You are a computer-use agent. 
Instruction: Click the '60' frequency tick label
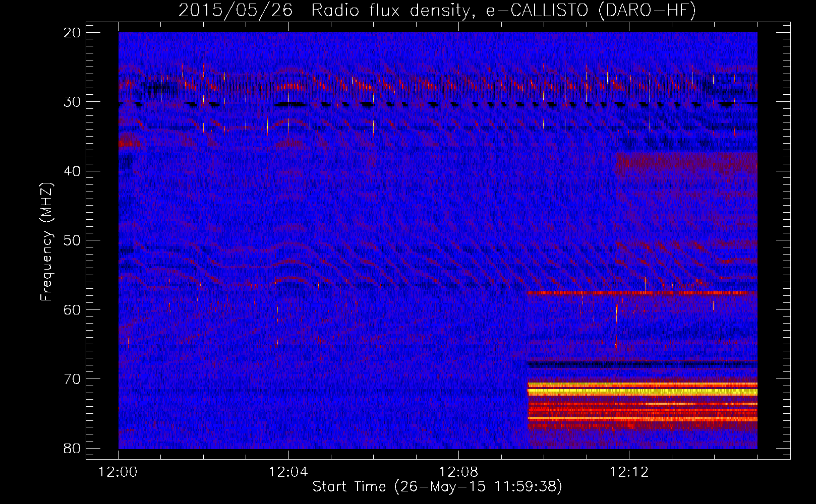tap(73, 309)
